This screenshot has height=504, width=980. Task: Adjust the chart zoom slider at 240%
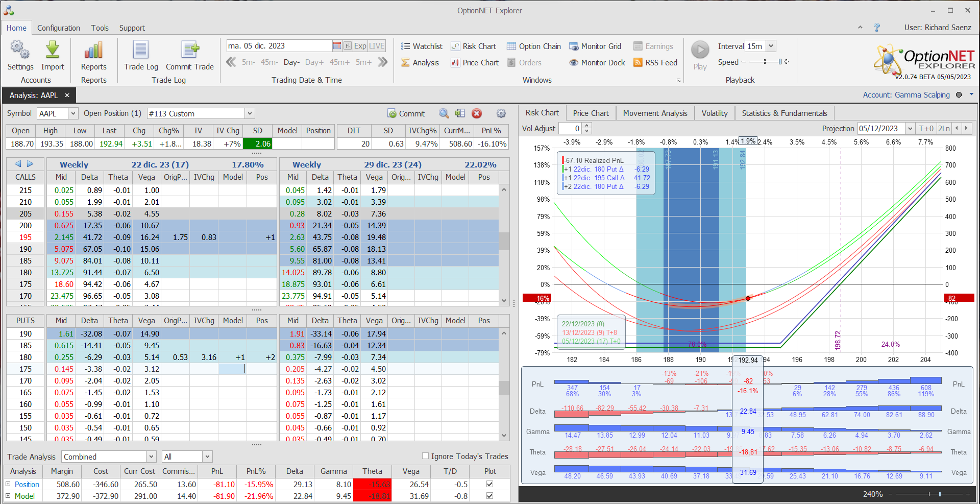(929, 494)
